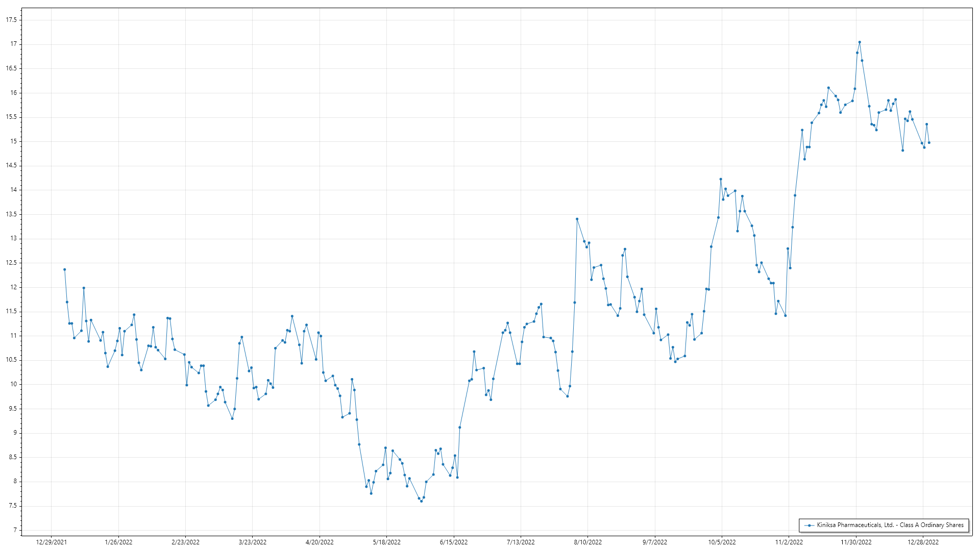980x551 pixels.
Task: Click the 17.5 y-axis value label
Action: [x=11, y=20]
